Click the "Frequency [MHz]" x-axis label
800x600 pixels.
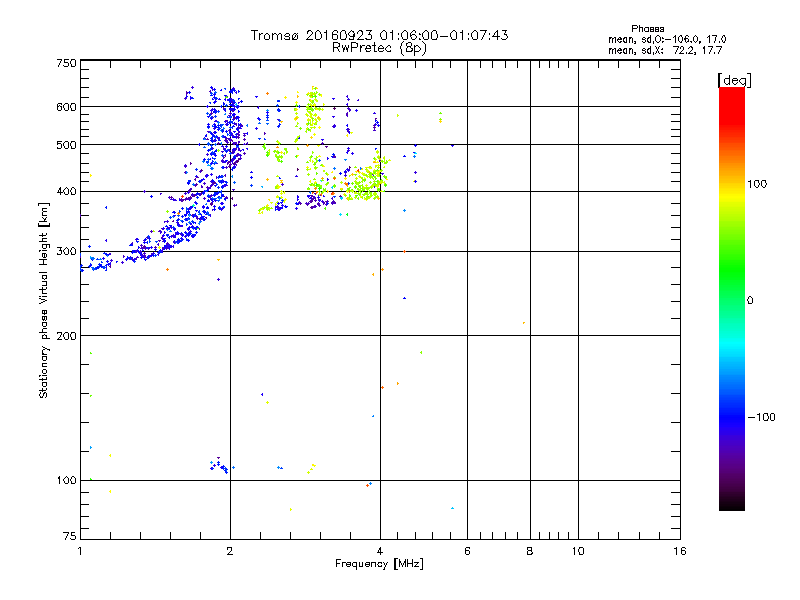pos(379,564)
